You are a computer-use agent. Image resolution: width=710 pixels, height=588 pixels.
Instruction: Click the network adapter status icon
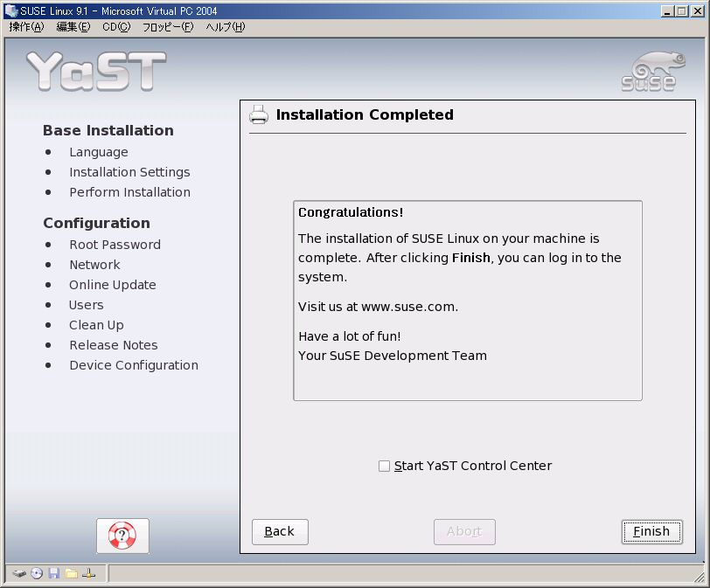(x=88, y=574)
